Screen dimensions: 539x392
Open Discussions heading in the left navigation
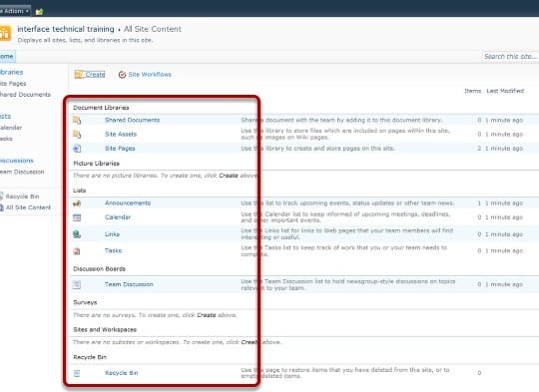coord(17,161)
